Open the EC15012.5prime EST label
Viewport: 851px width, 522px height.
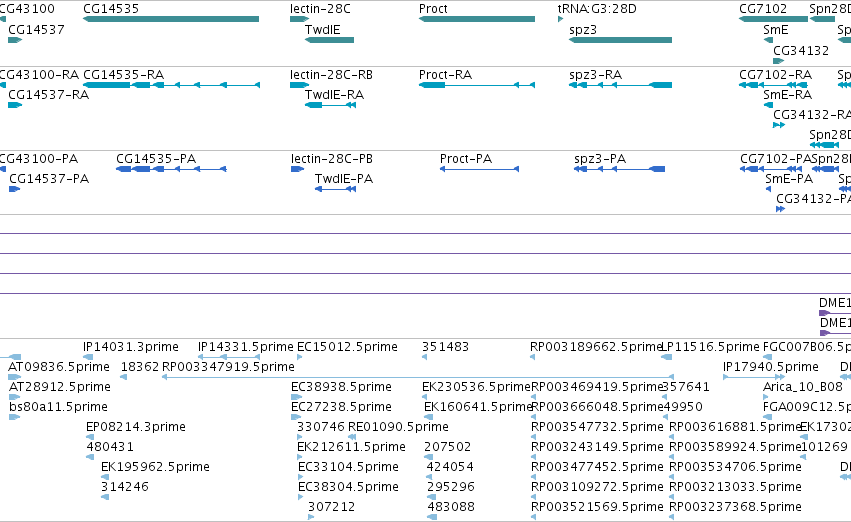[x=347, y=346]
